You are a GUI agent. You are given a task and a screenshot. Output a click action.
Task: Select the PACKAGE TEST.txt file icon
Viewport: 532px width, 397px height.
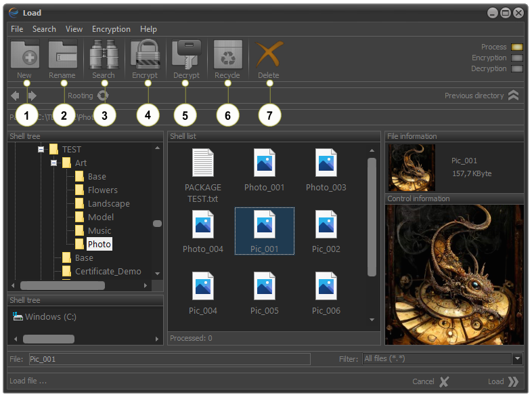(x=202, y=163)
